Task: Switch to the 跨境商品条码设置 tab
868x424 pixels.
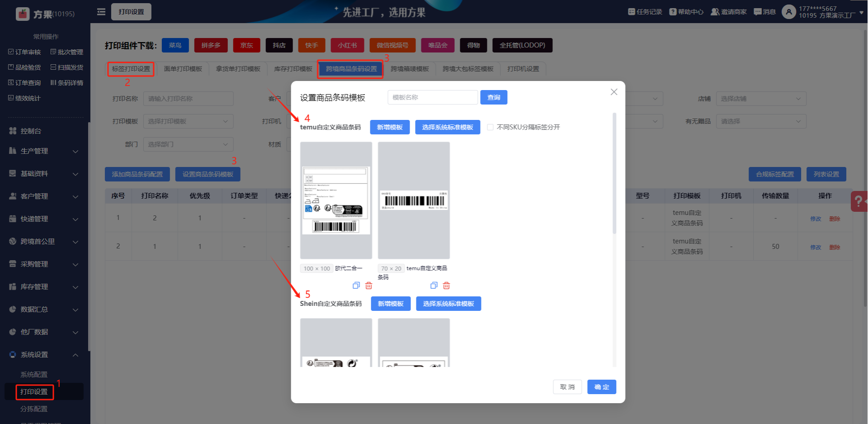Action: tap(351, 69)
